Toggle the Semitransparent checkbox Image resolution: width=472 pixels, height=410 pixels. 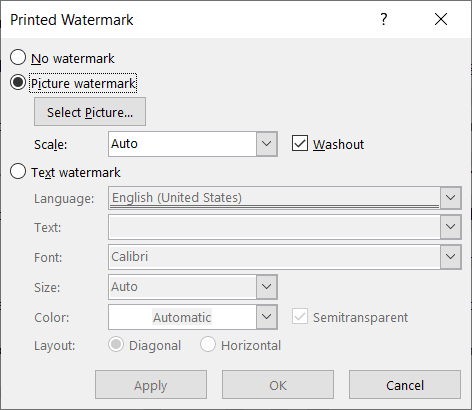point(300,317)
